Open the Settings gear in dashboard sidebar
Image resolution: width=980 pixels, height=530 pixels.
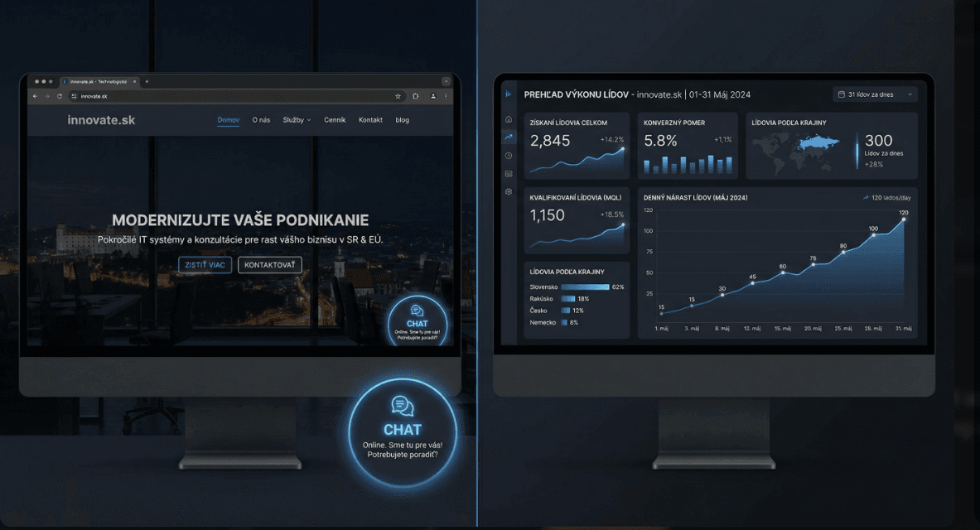point(509,191)
